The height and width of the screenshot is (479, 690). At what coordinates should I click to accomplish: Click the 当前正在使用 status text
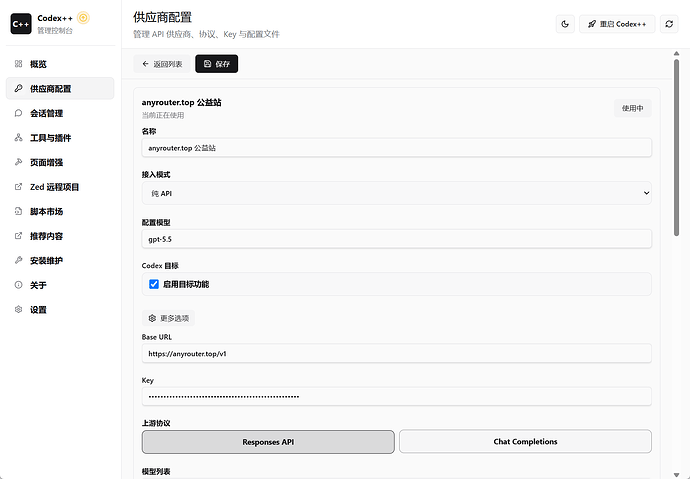[163, 115]
